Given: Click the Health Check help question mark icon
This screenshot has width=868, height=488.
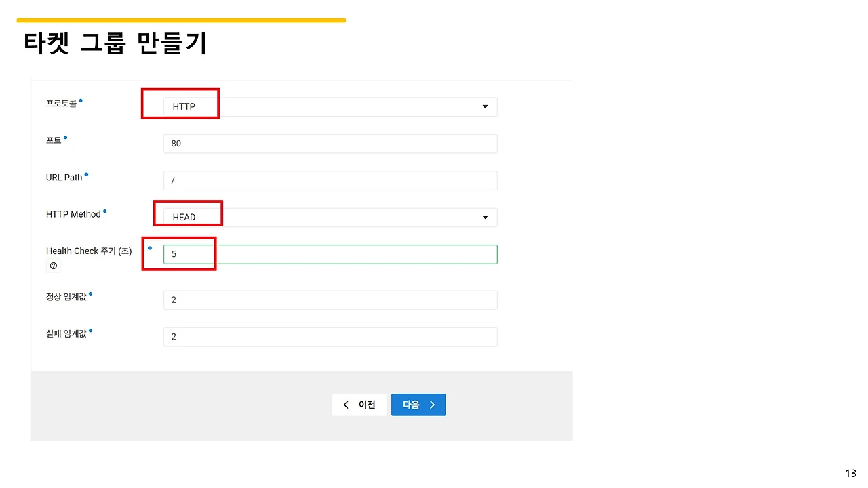Looking at the screenshot, I should 54,266.
